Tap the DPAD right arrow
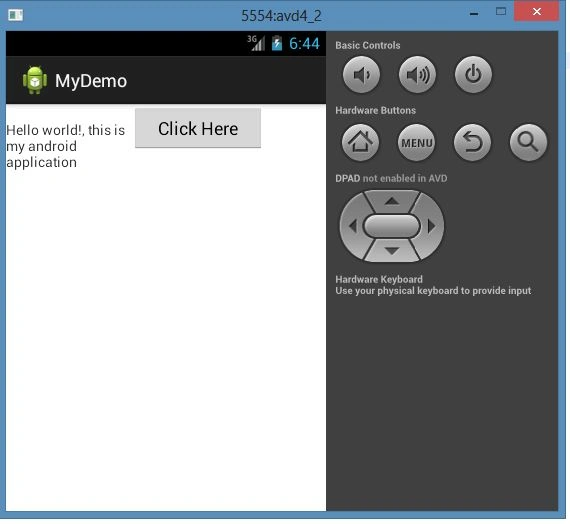Screen dimensions: 570x524 click(431, 226)
